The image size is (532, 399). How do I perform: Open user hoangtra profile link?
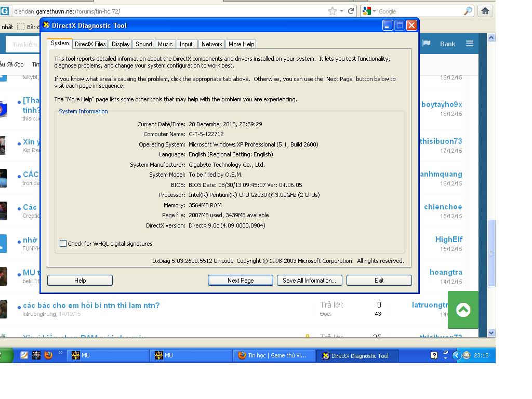(446, 272)
